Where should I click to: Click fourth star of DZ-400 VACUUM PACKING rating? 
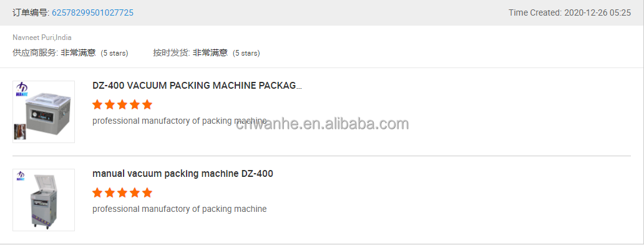135,104
